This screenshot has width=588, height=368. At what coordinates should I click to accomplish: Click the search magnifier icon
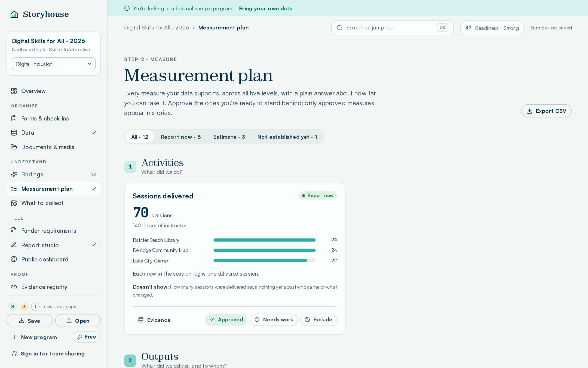339,28
